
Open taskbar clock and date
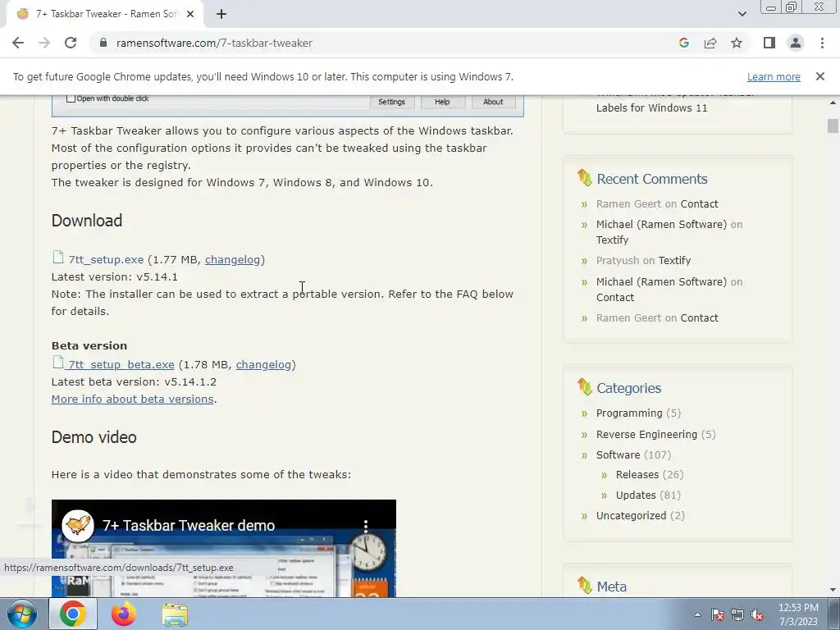point(798,614)
